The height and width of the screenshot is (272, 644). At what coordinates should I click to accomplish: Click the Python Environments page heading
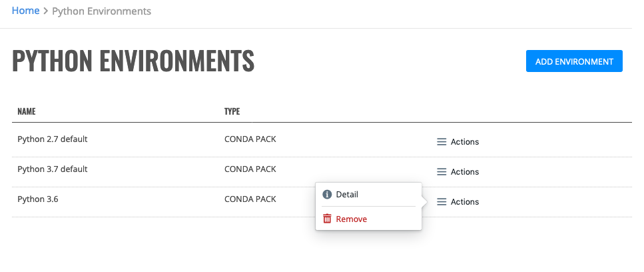pos(133,61)
